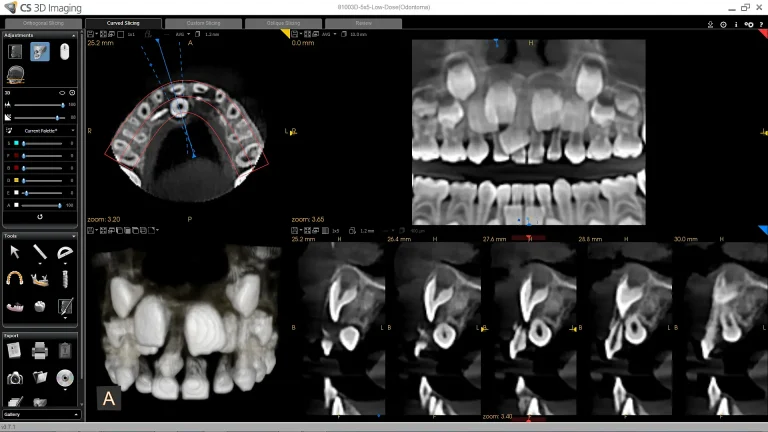Click the save icon in panoramic view toolbar
Image resolution: width=768 pixels, height=432 pixels.
pos(294,34)
